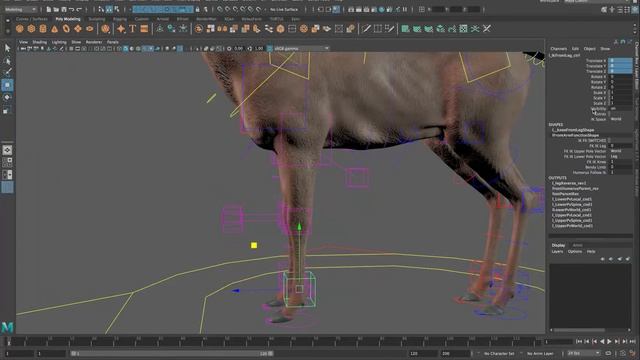Toggle the Outliner panel button in toolbox

(7, 187)
